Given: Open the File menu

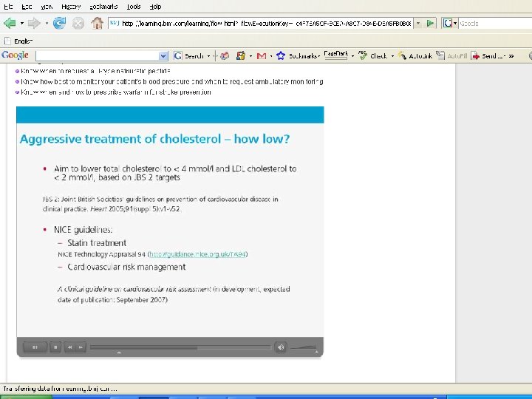Looking at the screenshot, I should coord(8,7).
